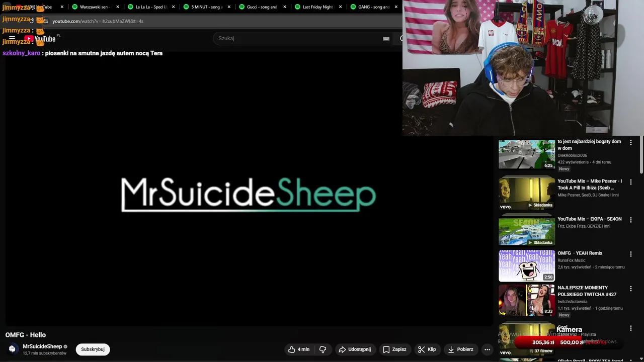644x362 pixels.
Task: Open YouTube hamburger guide menu
Action: pyautogui.click(x=12, y=38)
